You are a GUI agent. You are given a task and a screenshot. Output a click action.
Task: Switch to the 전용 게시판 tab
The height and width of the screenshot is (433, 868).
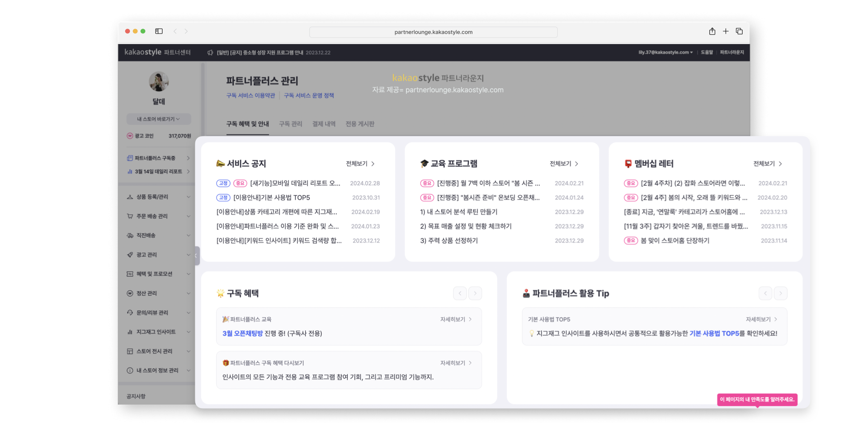(x=360, y=124)
